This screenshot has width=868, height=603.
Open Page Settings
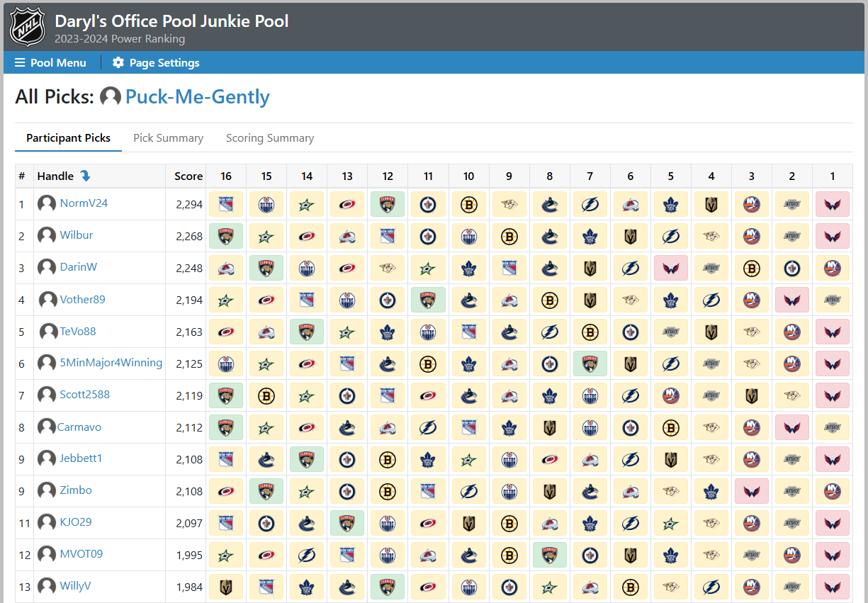[156, 62]
